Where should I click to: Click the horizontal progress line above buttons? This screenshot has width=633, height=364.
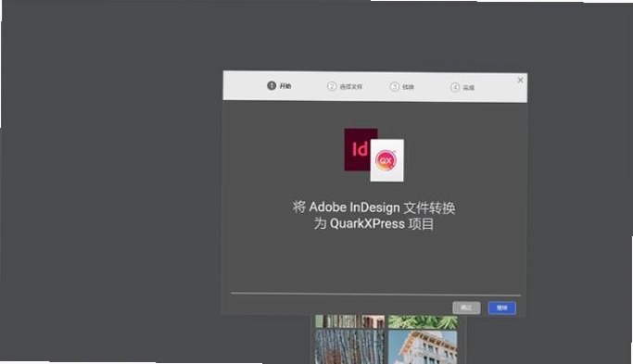click(x=376, y=295)
